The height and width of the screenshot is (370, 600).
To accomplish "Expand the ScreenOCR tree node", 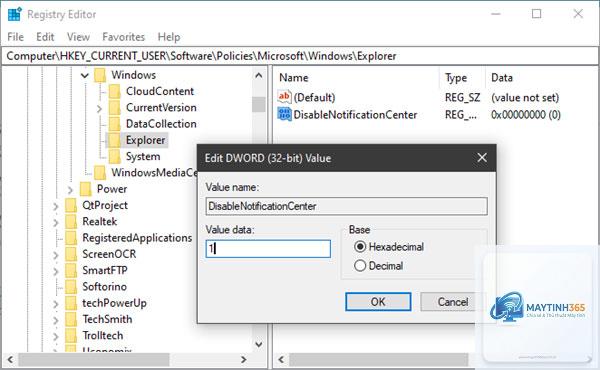I will click(56, 255).
